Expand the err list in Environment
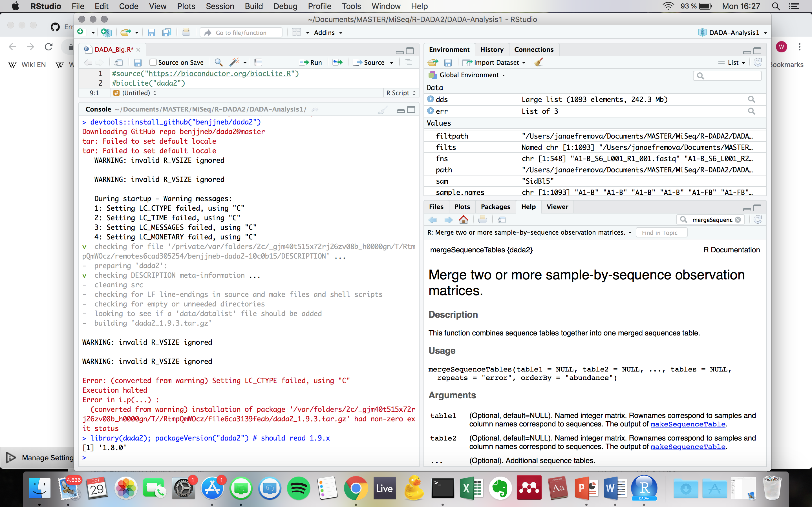The height and width of the screenshot is (507, 812). (431, 111)
